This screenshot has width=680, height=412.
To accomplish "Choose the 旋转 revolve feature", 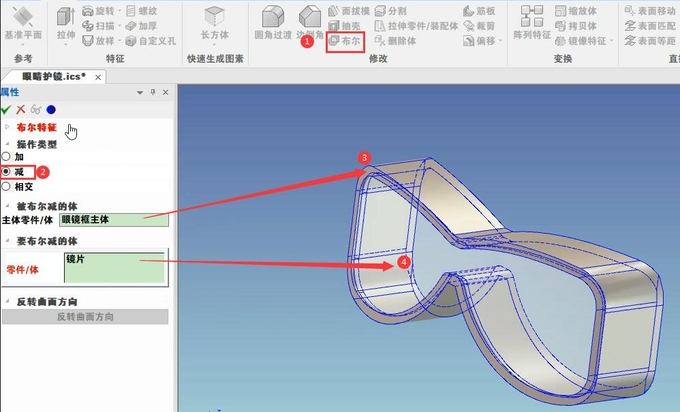I will point(98,11).
